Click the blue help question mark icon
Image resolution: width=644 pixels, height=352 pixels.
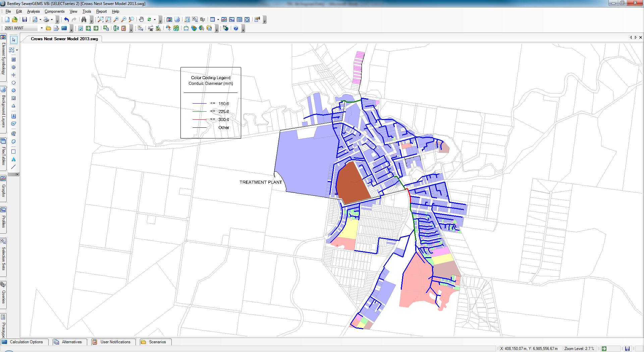tap(236, 28)
